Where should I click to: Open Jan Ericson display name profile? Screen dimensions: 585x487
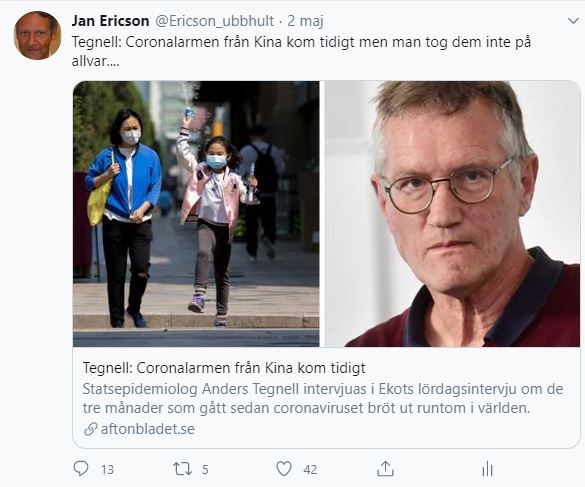[110, 21]
